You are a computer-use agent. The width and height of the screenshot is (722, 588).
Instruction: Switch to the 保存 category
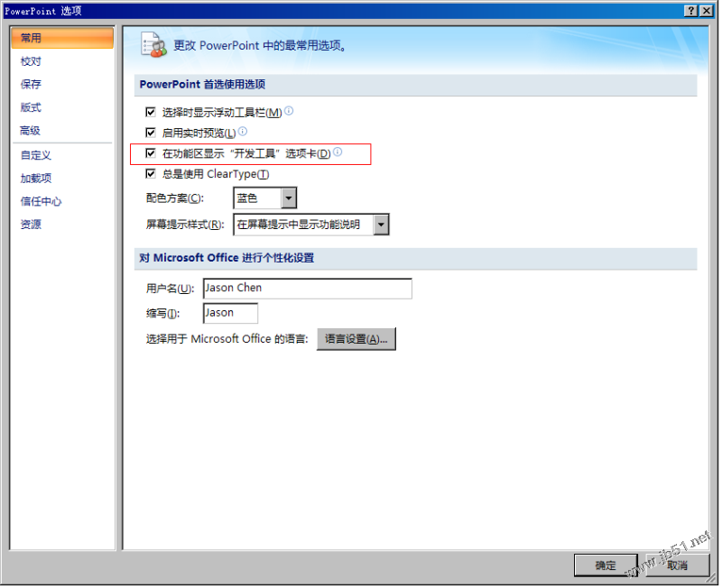point(31,84)
